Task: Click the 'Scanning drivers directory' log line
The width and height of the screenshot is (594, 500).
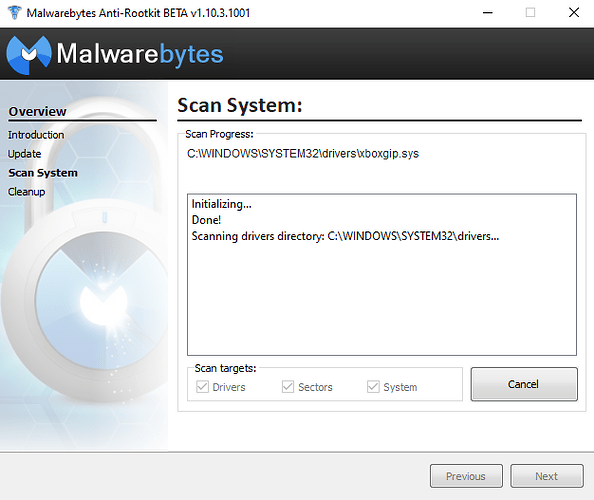Action: 345,236
